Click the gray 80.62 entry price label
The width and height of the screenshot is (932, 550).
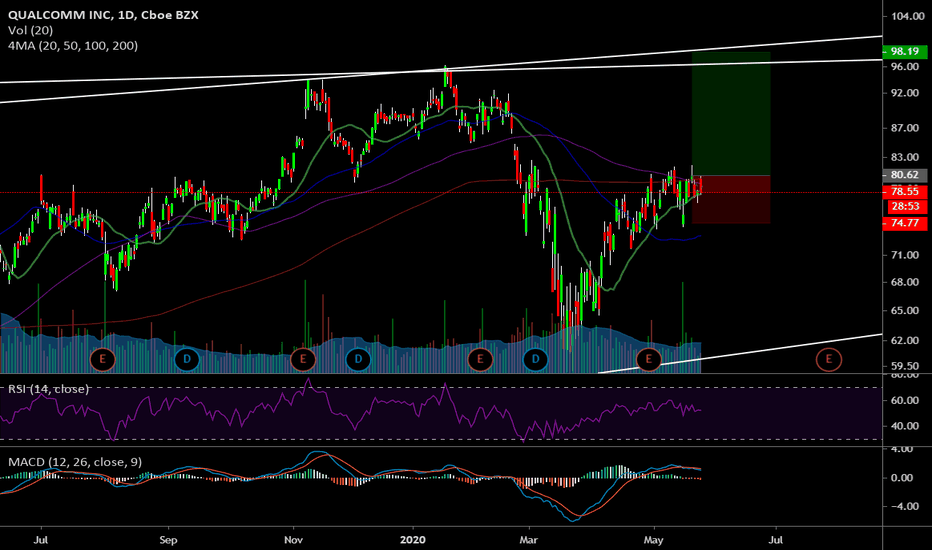(x=904, y=175)
